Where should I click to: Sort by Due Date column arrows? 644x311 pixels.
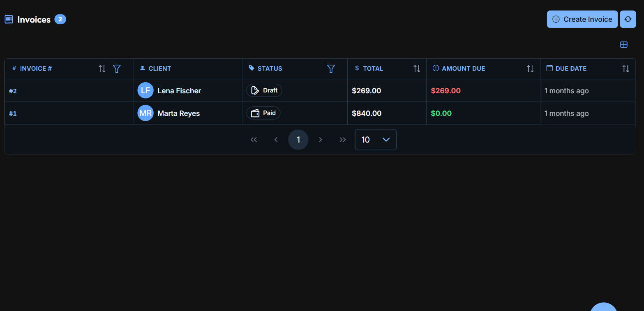pos(626,69)
